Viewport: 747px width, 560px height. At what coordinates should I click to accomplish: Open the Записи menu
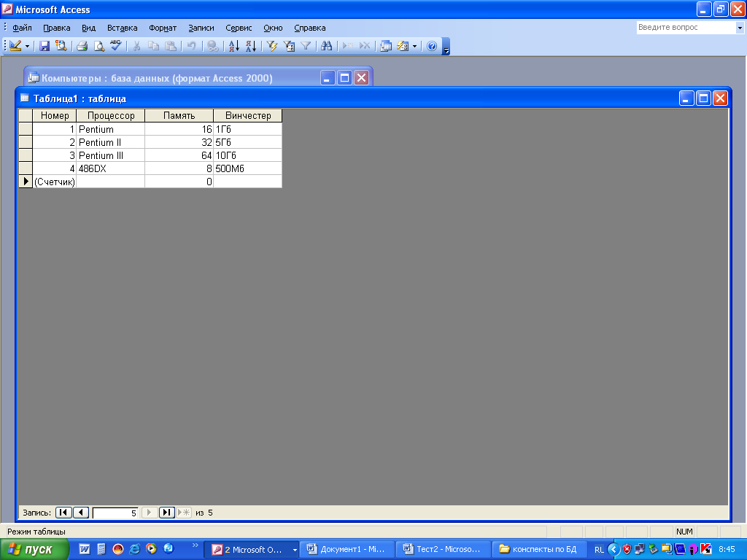[201, 28]
